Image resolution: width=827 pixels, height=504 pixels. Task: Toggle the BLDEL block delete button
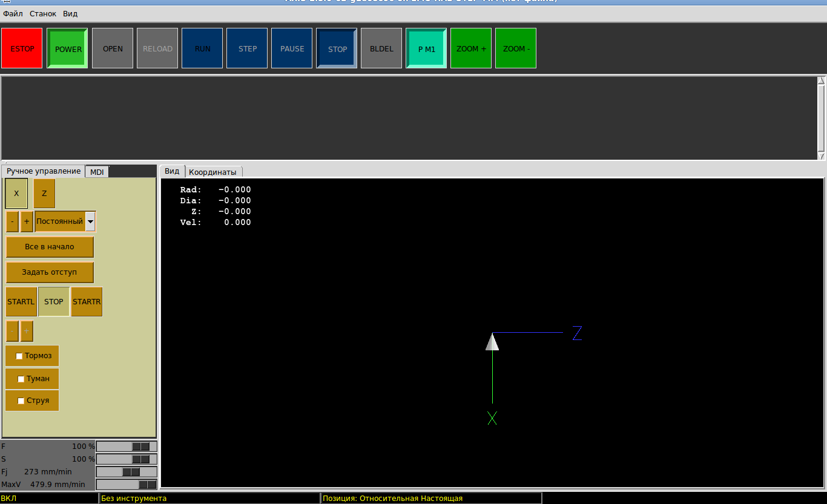click(x=381, y=48)
